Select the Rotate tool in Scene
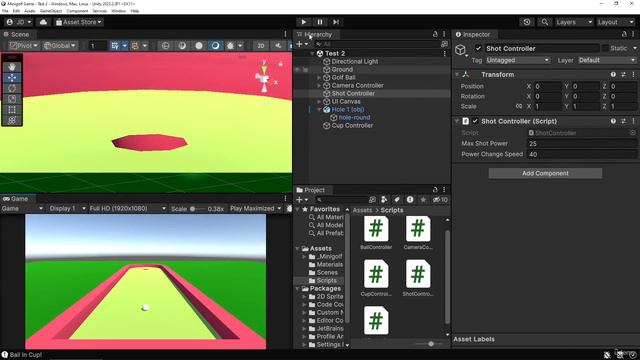This screenshot has width=640, height=360. pyautogui.click(x=12, y=88)
